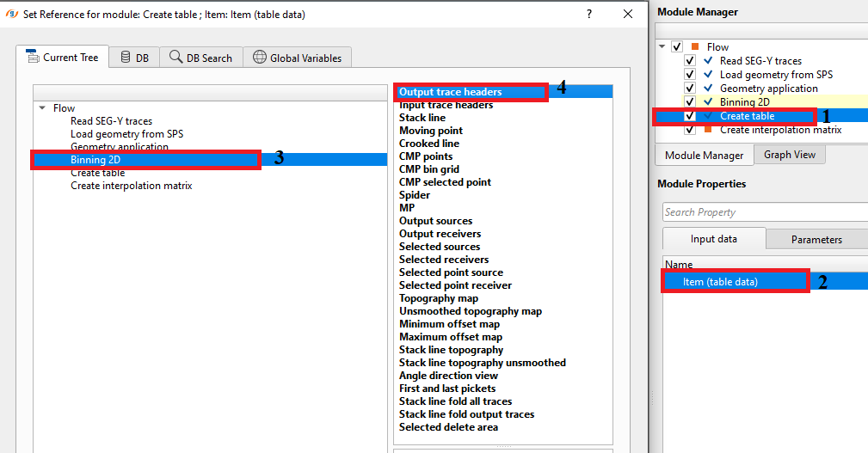Choose MP item in list
868x453 pixels.
click(x=407, y=208)
